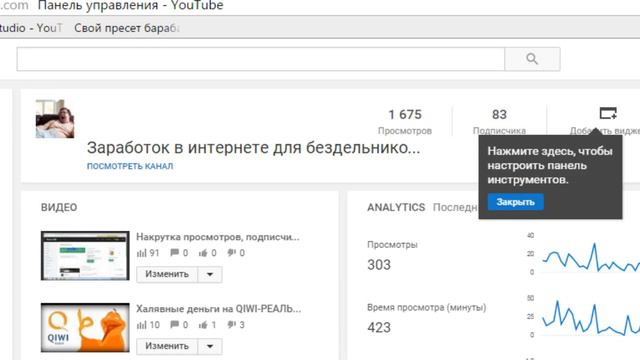Click comments icon on Накрутка video
640x360 pixels.
point(175,253)
